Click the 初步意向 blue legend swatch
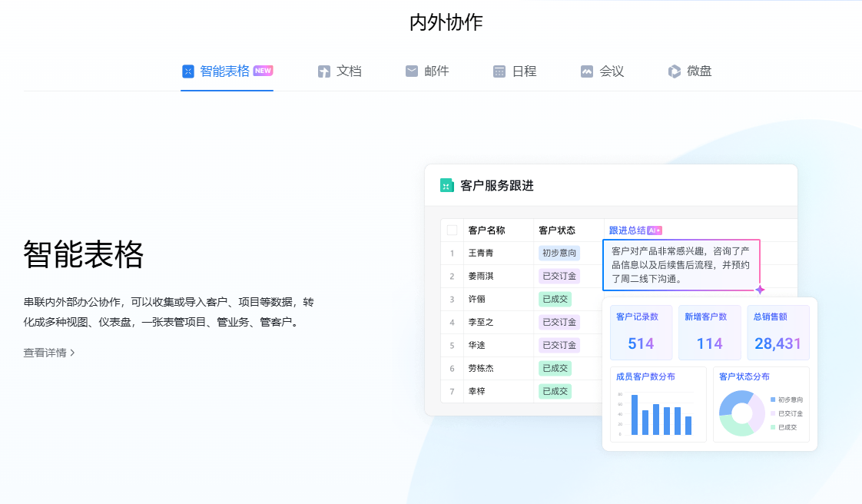 tap(773, 400)
